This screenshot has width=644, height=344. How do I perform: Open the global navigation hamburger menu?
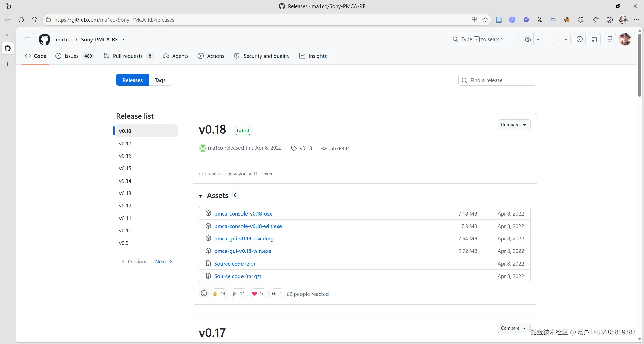coord(28,39)
